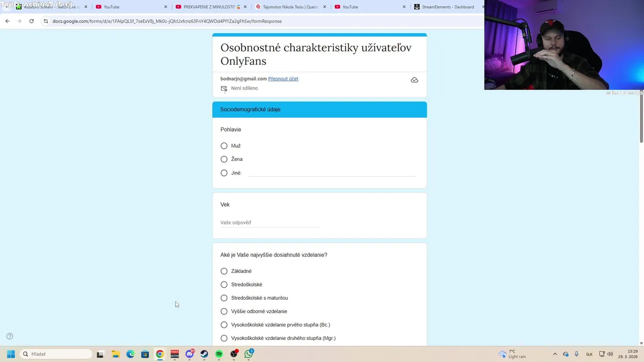Click the scrollbar down arrow
The width and height of the screenshot is (644, 362).
pyautogui.click(x=641, y=343)
